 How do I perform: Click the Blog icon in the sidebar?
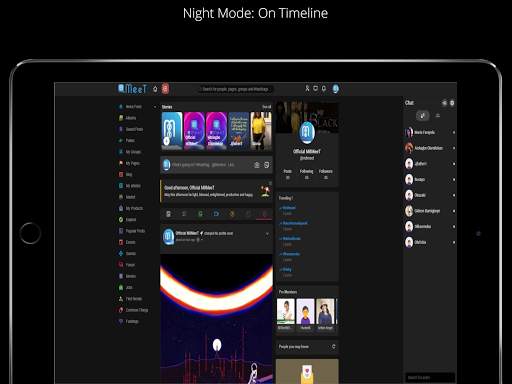tap(121, 175)
